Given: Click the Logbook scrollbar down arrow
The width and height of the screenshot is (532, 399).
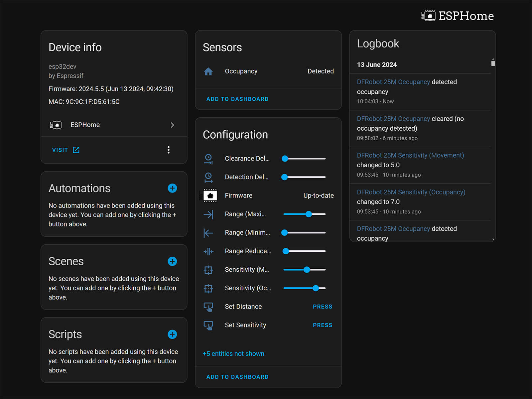Looking at the screenshot, I should point(493,239).
